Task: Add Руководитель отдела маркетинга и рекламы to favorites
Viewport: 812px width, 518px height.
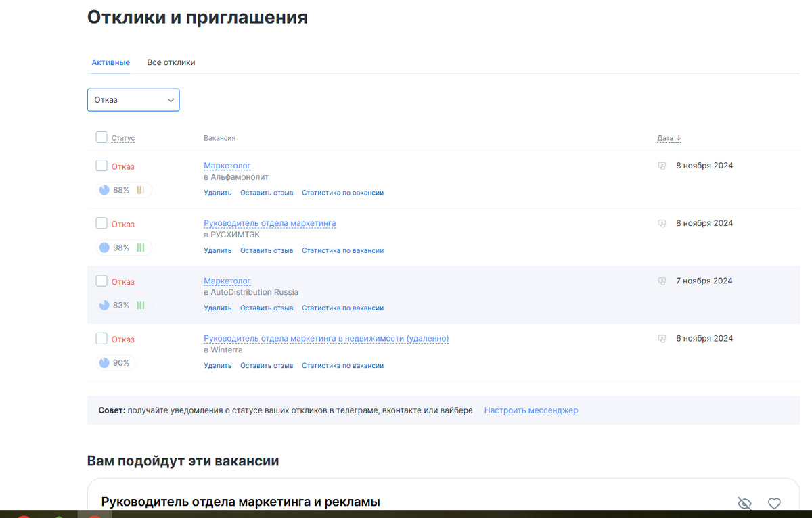Action: [x=774, y=503]
